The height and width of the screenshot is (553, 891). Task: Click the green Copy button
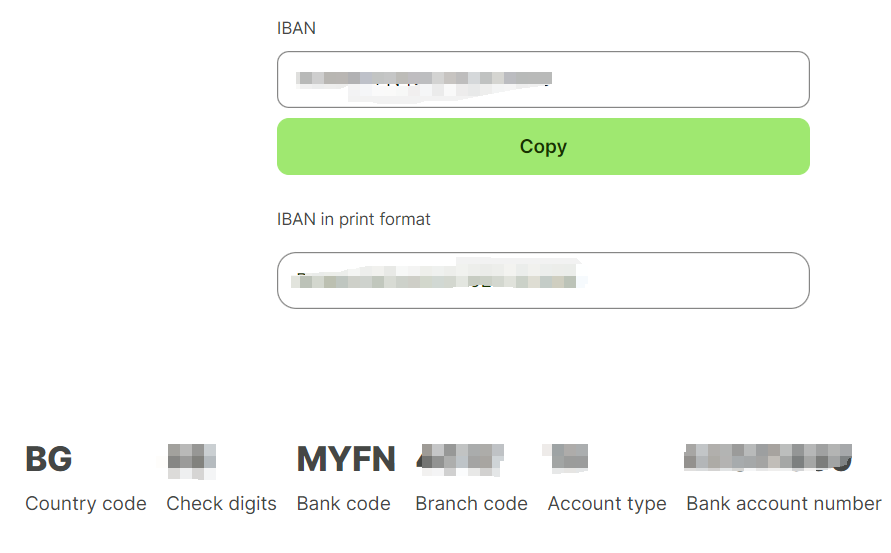pyautogui.click(x=543, y=146)
